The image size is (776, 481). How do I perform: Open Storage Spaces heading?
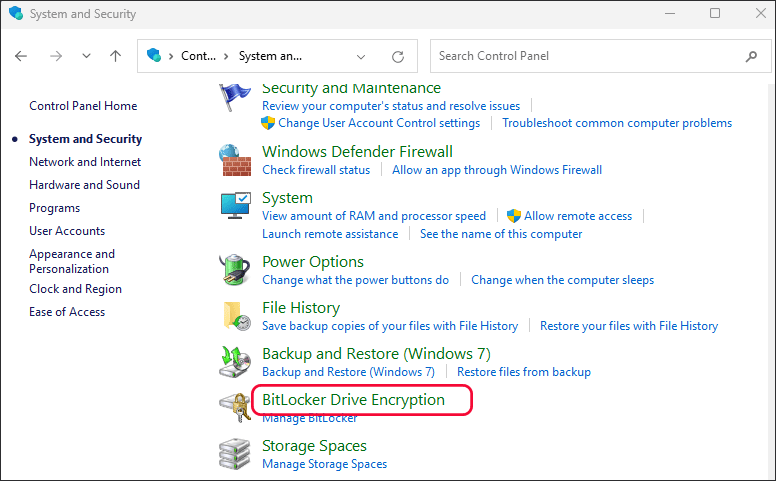click(x=314, y=446)
